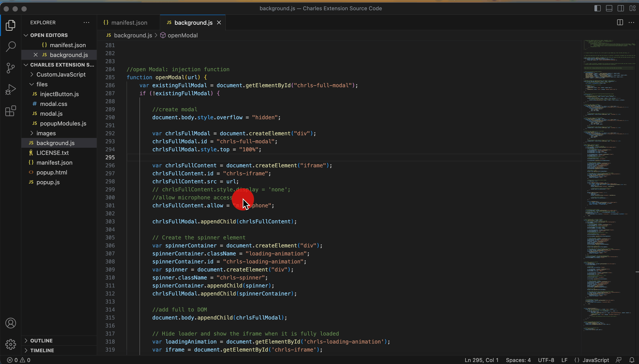Click the Split Editor Right icon
The image size is (639, 364).
pos(620,22)
